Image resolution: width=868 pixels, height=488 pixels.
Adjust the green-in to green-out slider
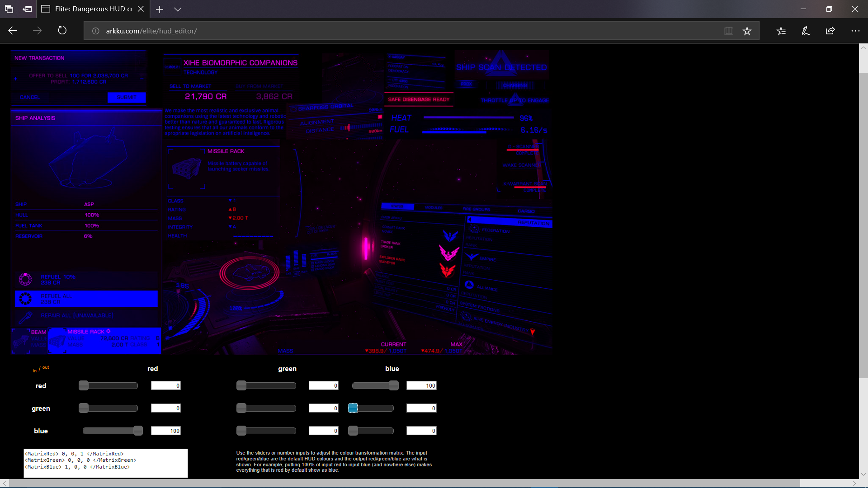coord(266,408)
